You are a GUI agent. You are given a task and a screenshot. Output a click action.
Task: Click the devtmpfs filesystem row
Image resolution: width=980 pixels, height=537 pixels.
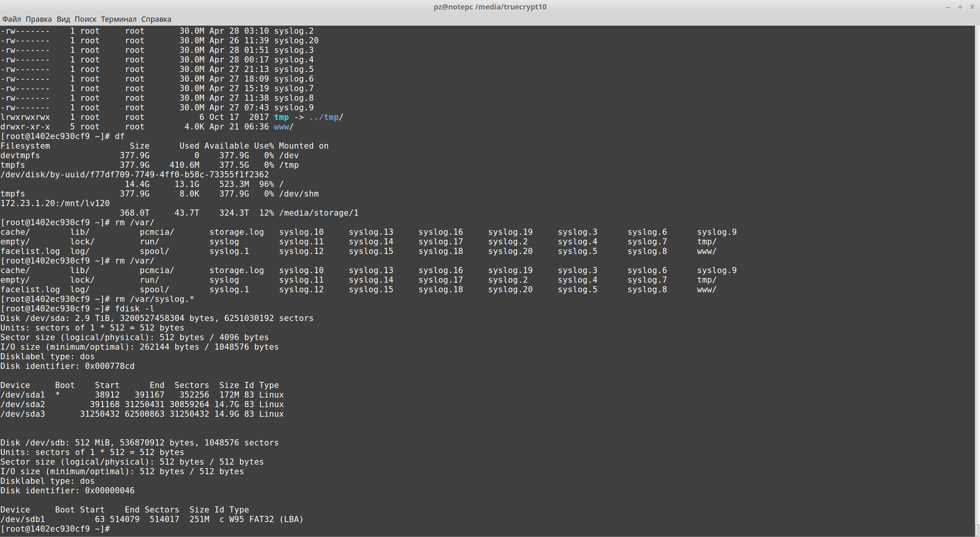pyautogui.click(x=150, y=156)
